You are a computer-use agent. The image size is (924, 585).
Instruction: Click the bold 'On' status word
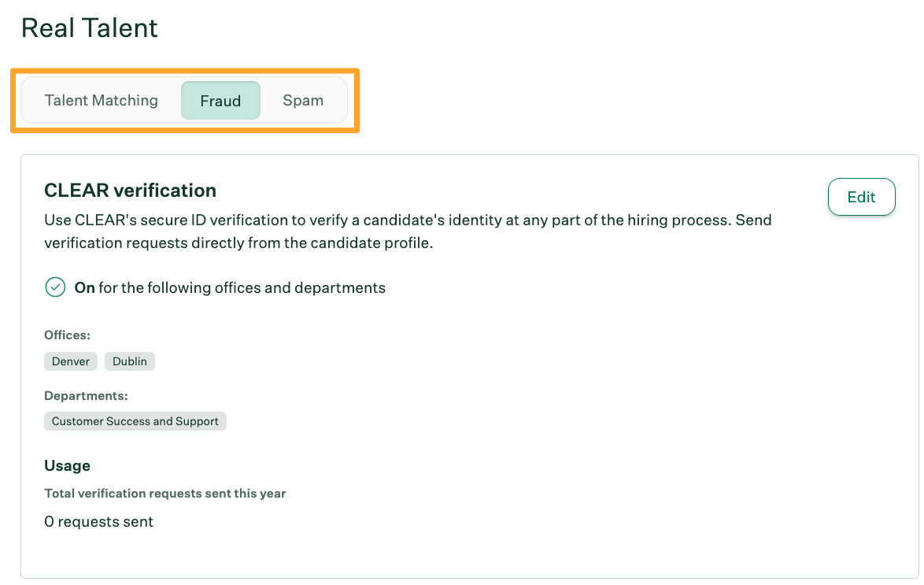(84, 287)
